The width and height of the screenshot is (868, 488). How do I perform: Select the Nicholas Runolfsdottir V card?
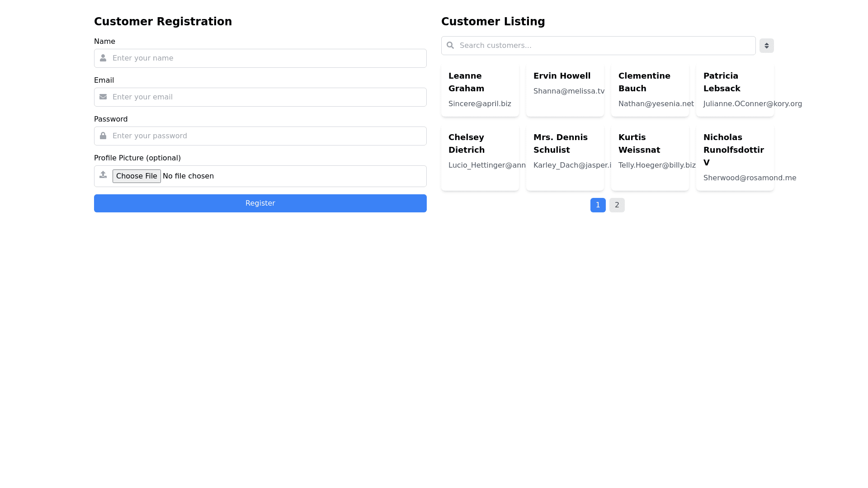click(x=735, y=157)
